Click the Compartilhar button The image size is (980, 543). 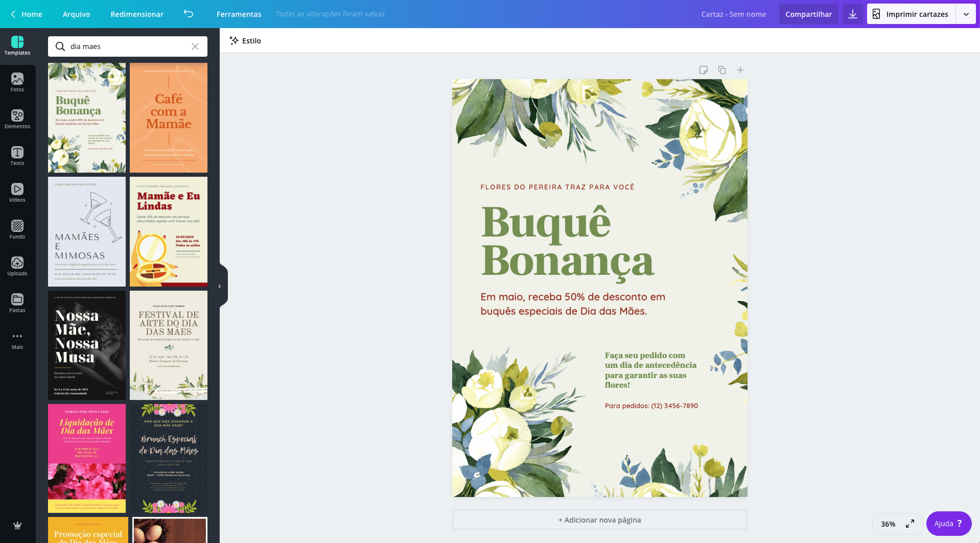809,14
